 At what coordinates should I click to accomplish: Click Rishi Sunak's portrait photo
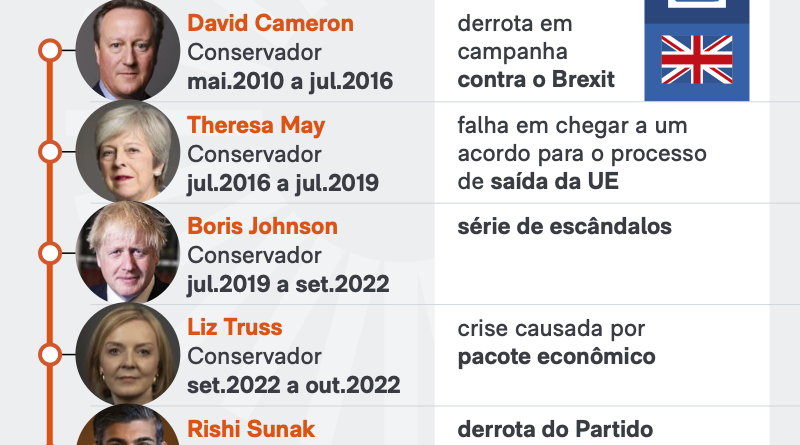pyautogui.click(x=128, y=425)
